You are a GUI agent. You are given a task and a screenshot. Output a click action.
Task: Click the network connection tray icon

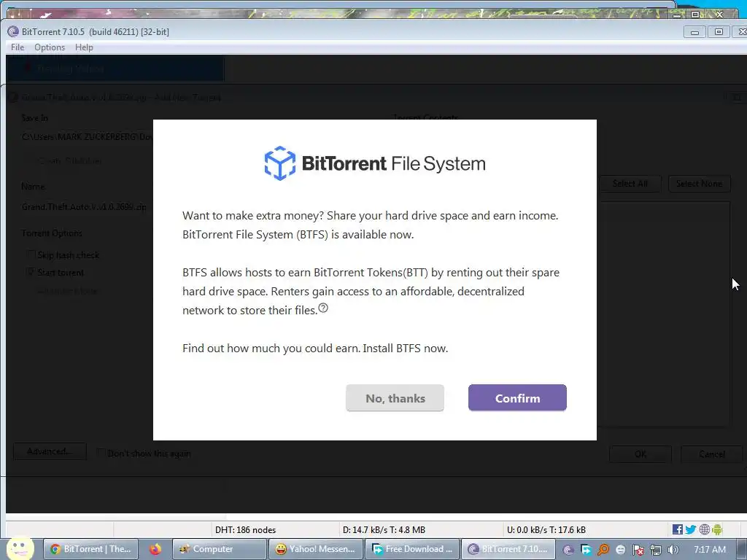(x=656, y=550)
